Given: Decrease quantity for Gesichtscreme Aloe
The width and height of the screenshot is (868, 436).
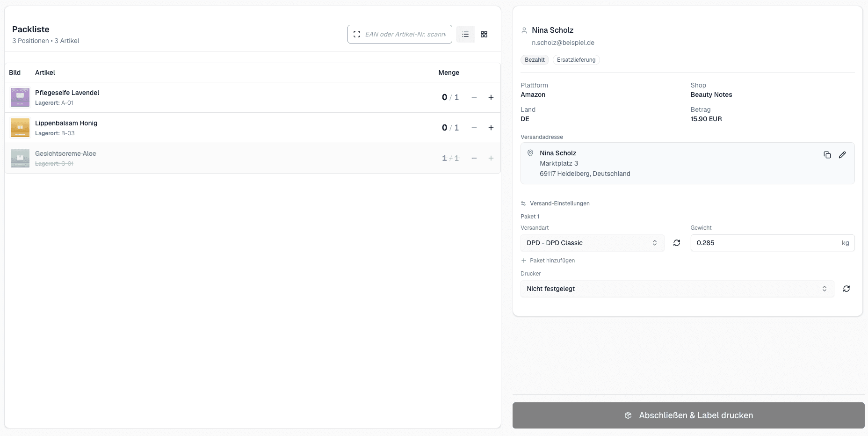Looking at the screenshot, I should tap(474, 158).
